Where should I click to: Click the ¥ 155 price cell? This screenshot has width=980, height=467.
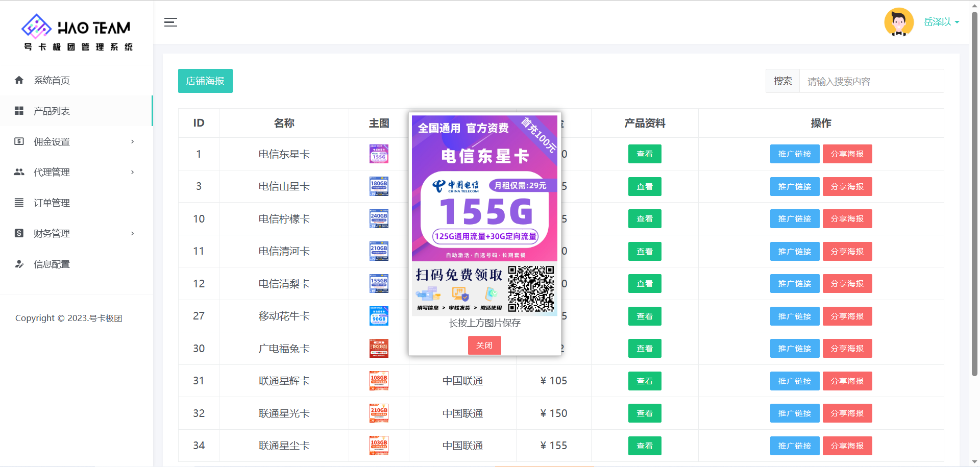(554, 446)
